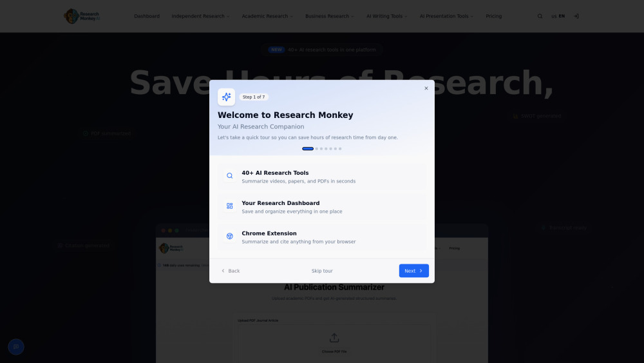The image size is (644, 363).
Task: Click the dashboard grid icon in tour
Action: point(230,206)
